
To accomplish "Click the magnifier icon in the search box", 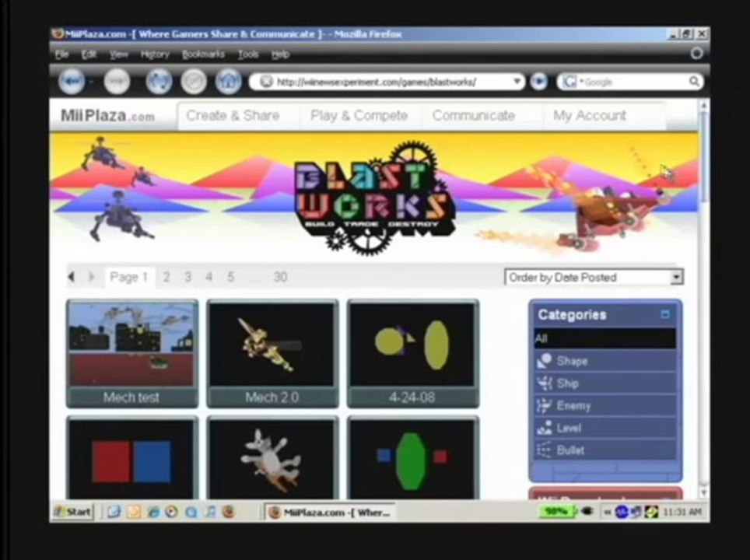I will [x=693, y=82].
